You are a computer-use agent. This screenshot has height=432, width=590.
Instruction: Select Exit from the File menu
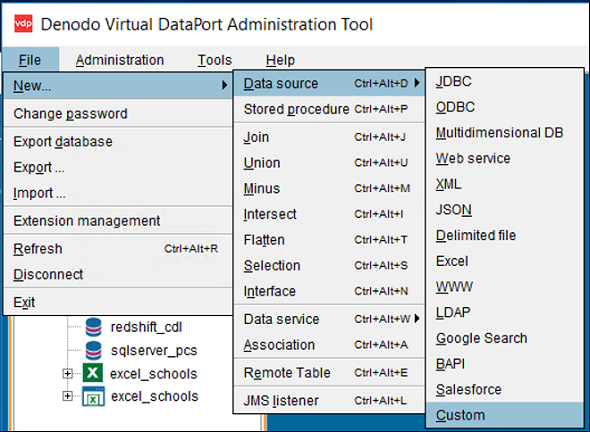(x=118, y=302)
